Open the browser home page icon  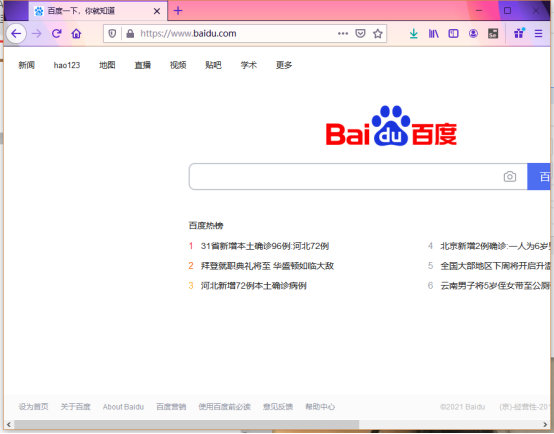point(76,34)
